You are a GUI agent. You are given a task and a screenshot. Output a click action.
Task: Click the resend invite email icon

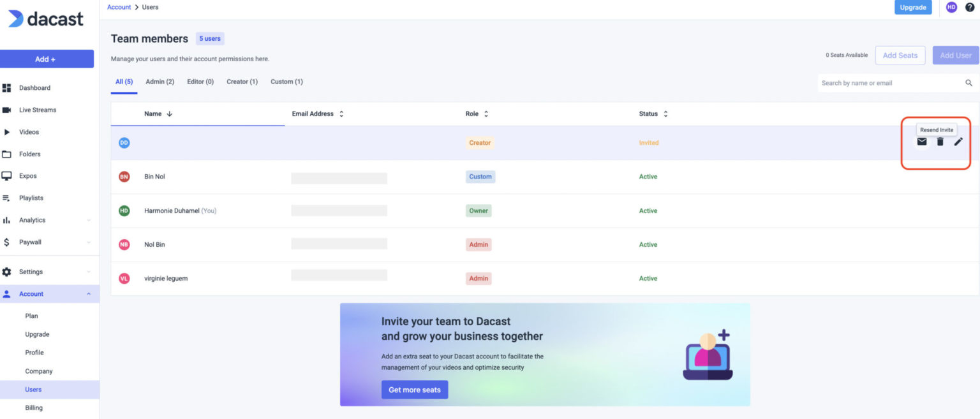coord(921,142)
